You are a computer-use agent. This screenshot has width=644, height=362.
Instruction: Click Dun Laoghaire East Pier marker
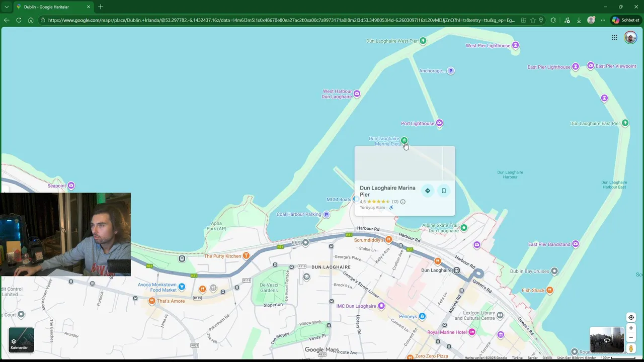625,123
